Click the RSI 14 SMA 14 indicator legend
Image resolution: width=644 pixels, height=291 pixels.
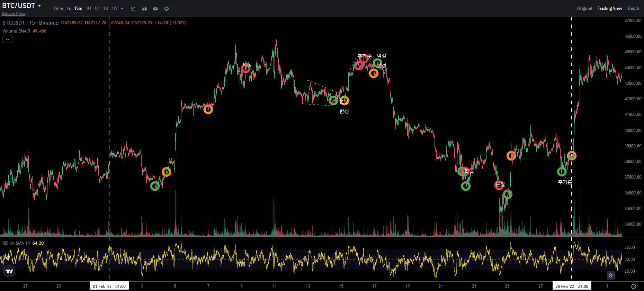pyautogui.click(x=16, y=243)
